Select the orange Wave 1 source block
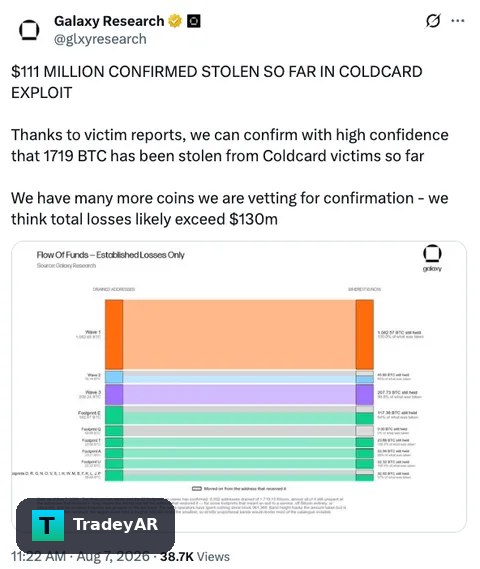Viewport: 480px width, 569px height. (x=114, y=335)
